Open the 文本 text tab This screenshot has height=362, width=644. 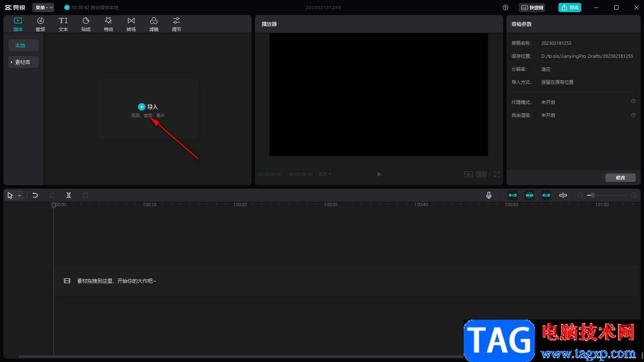tap(63, 24)
